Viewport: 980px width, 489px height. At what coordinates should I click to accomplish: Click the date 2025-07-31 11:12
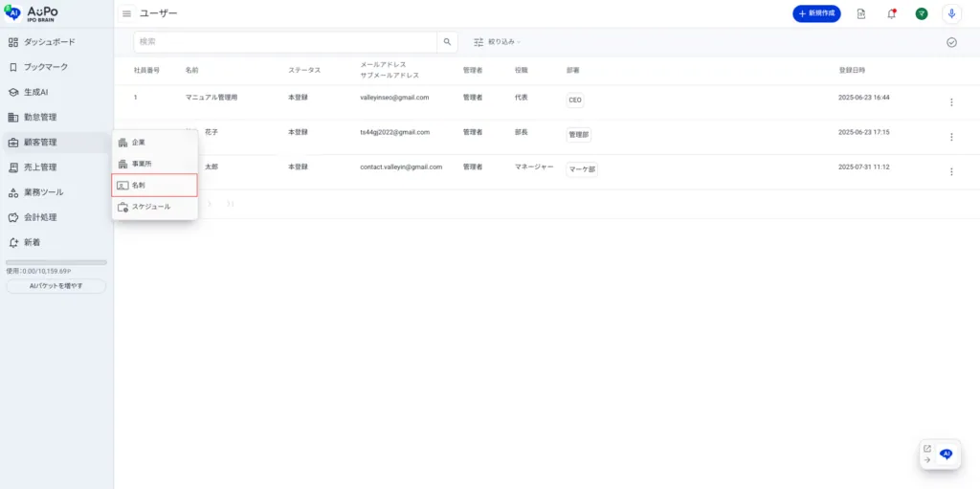pos(864,167)
